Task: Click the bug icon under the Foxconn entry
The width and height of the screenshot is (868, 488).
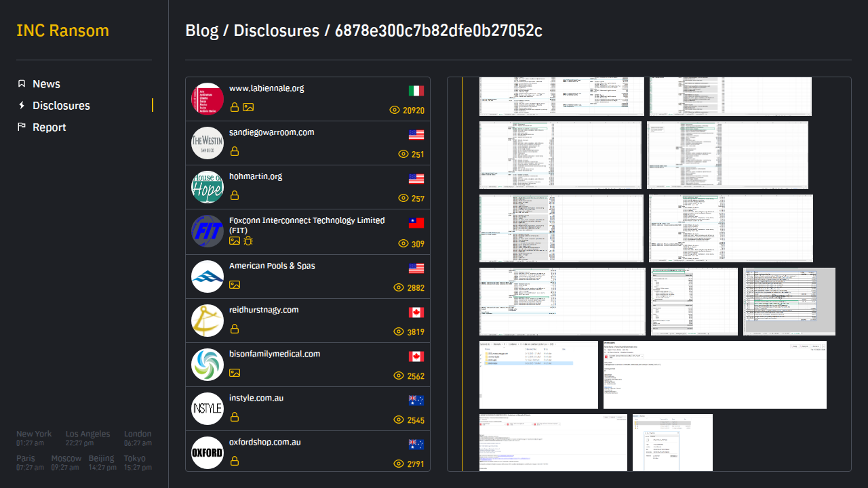Action: click(x=248, y=241)
